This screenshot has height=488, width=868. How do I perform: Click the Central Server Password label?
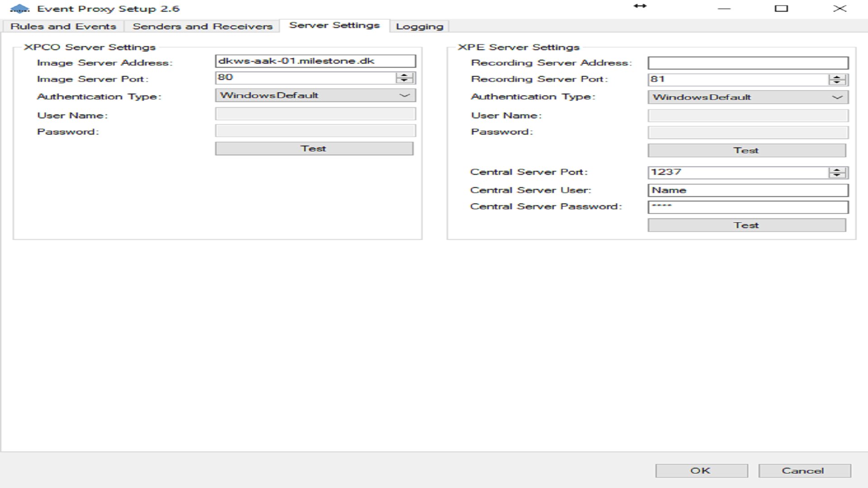[546, 206]
